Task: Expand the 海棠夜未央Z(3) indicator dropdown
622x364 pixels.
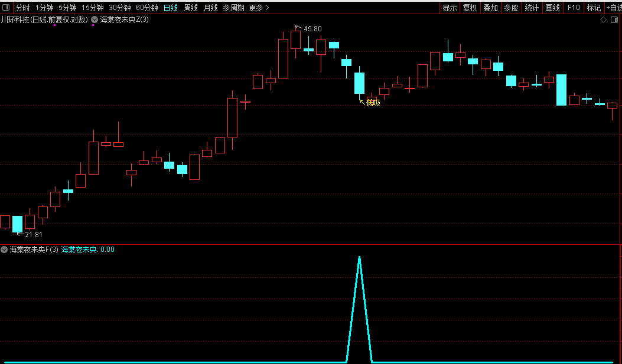Action: pyautogui.click(x=95, y=19)
